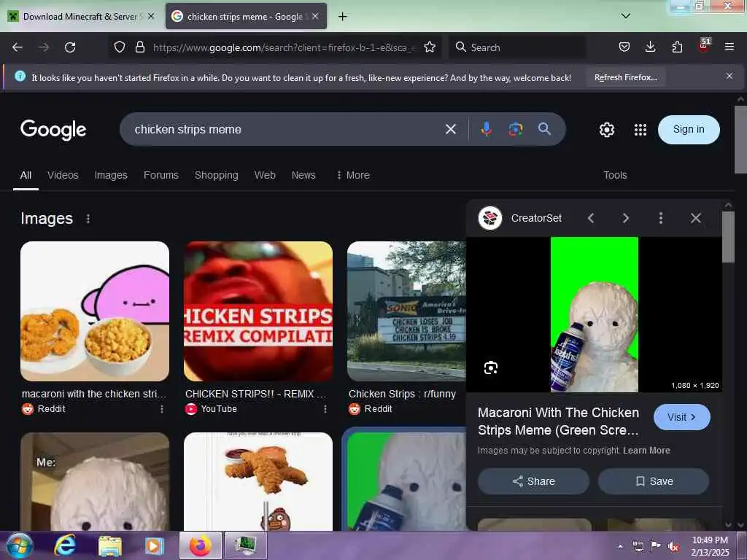Go back using the browser back arrow
This screenshot has height=560, width=747.
[x=18, y=47]
